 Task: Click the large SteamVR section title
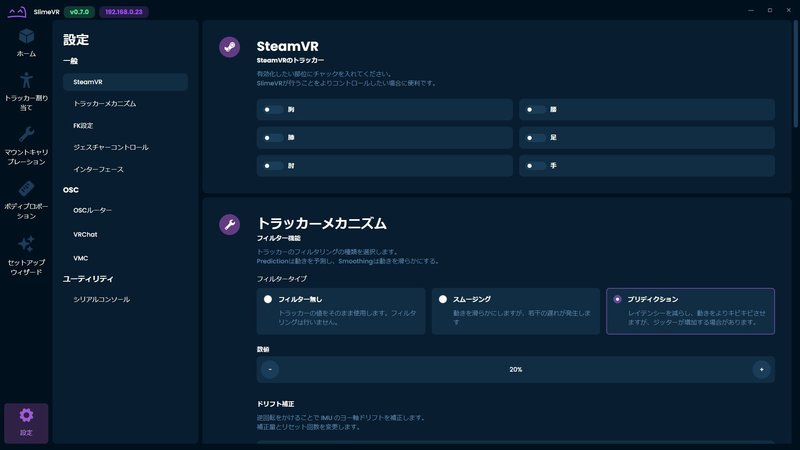[288, 46]
